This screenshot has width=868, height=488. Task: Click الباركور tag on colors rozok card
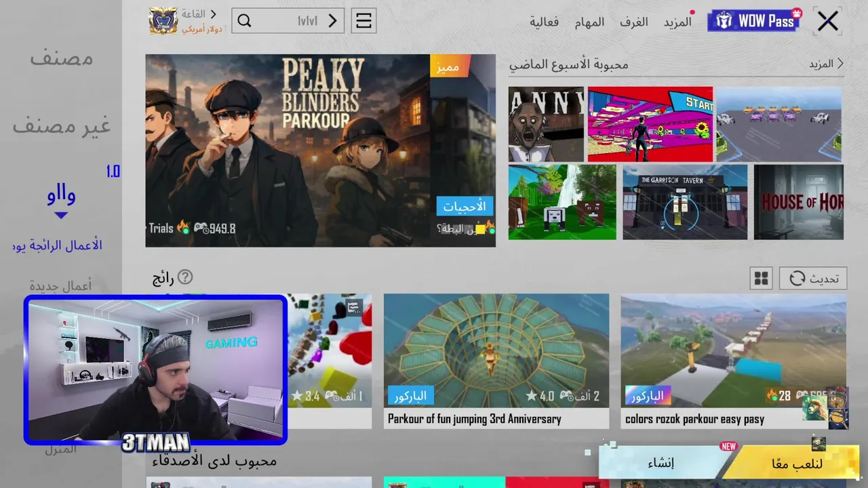point(648,395)
